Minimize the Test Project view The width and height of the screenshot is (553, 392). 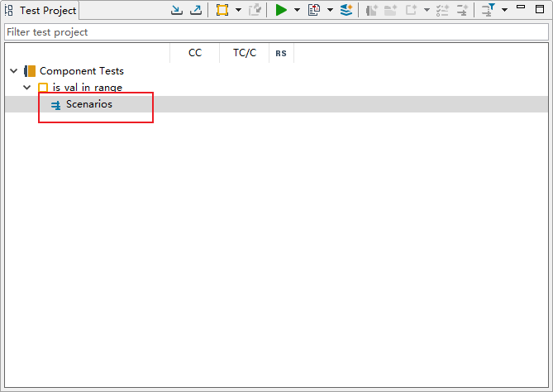tap(521, 7)
